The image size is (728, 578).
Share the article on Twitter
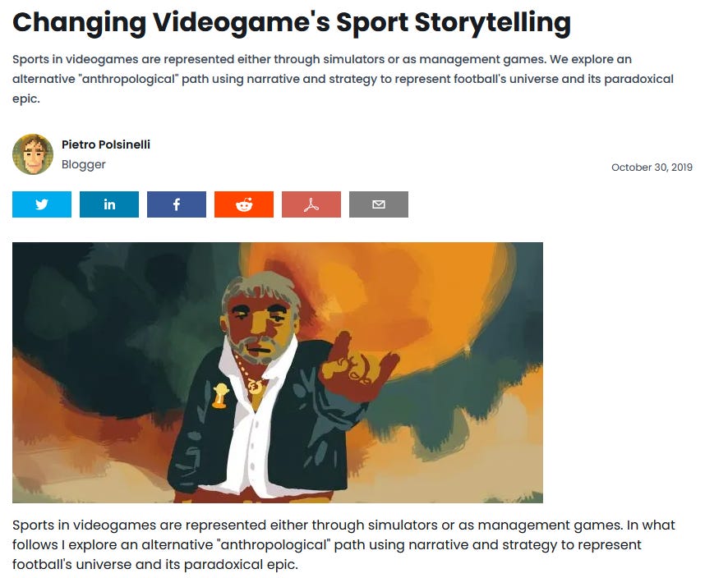pyautogui.click(x=42, y=204)
